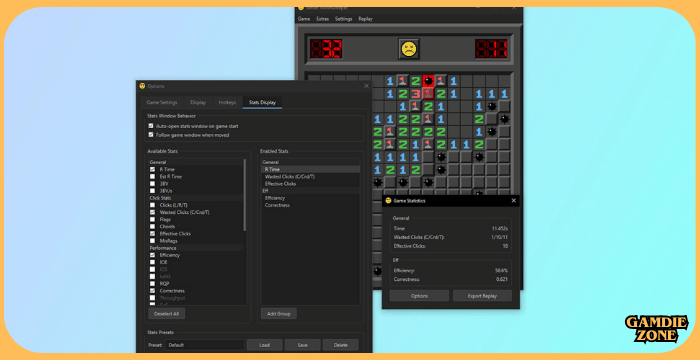Uncheck Wasted Clicks (C/Crd/T) checkbox
Image resolution: width=700 pixels, height=360 pixels.
[x=153, y=212]
